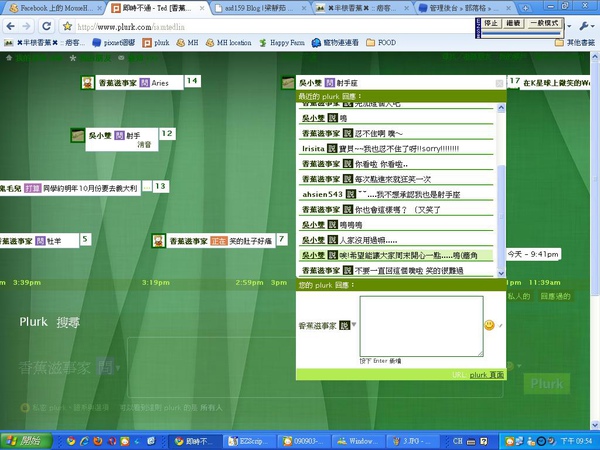This screenshot has height=450, width=600.
Task: Close the plurk response popup
Action: 499,83
